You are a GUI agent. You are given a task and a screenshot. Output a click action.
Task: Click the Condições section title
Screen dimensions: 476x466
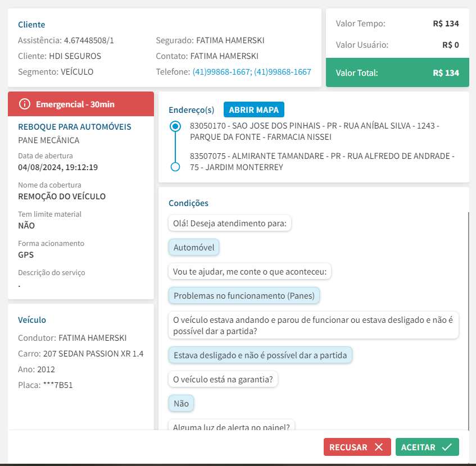coord(188,203)
